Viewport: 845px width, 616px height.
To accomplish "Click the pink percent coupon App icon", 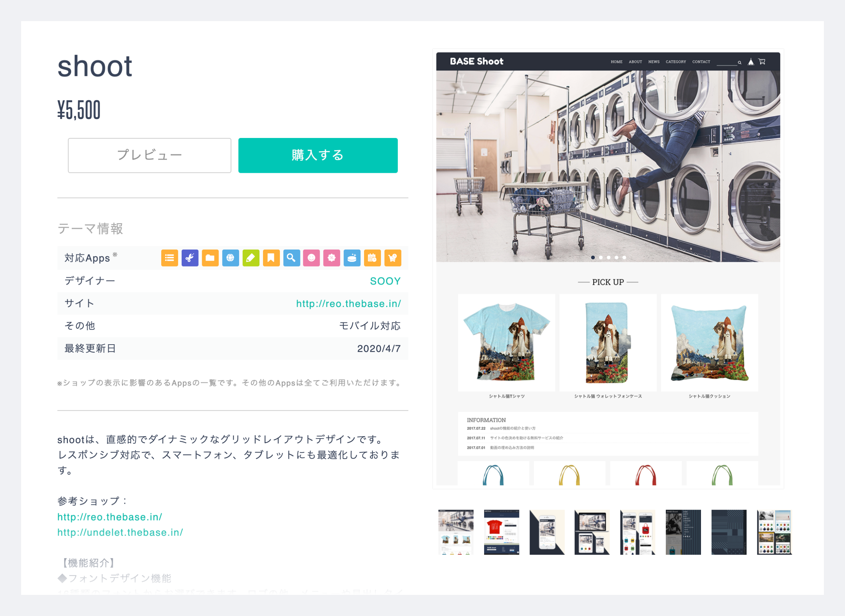I will (332, 258).
